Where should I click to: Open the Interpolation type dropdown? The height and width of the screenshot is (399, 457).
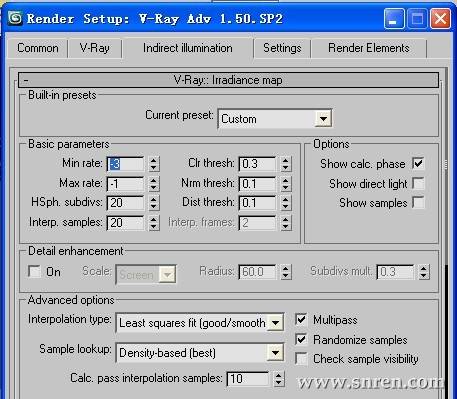pos(200,323)
